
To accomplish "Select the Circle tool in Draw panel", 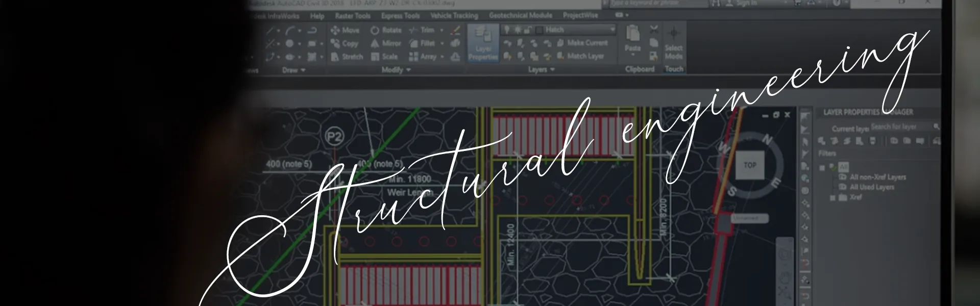I will tap(289, 44).
